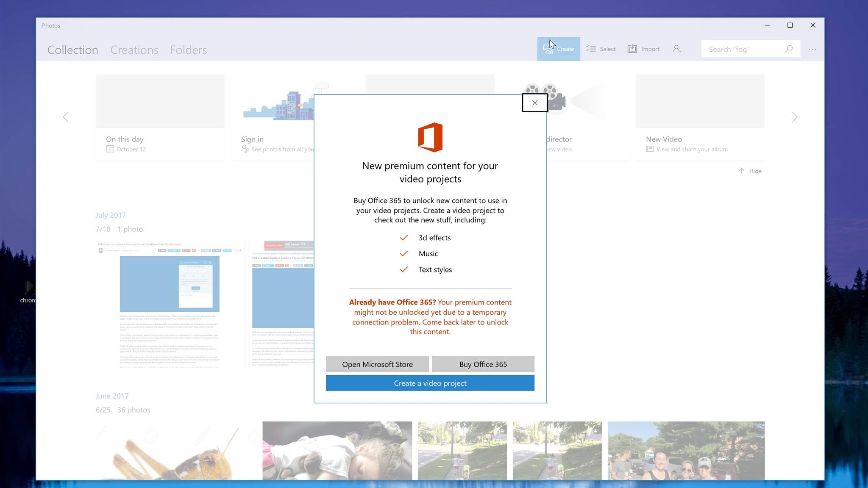Close the Office 365 premium content dialog
Image resolution: width=868 pixels, height=488 pixels.
(x=534, y=103)
